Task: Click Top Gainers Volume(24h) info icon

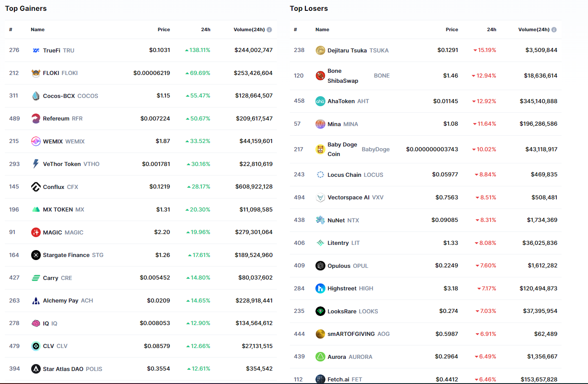Action: [x=269, y=30]
